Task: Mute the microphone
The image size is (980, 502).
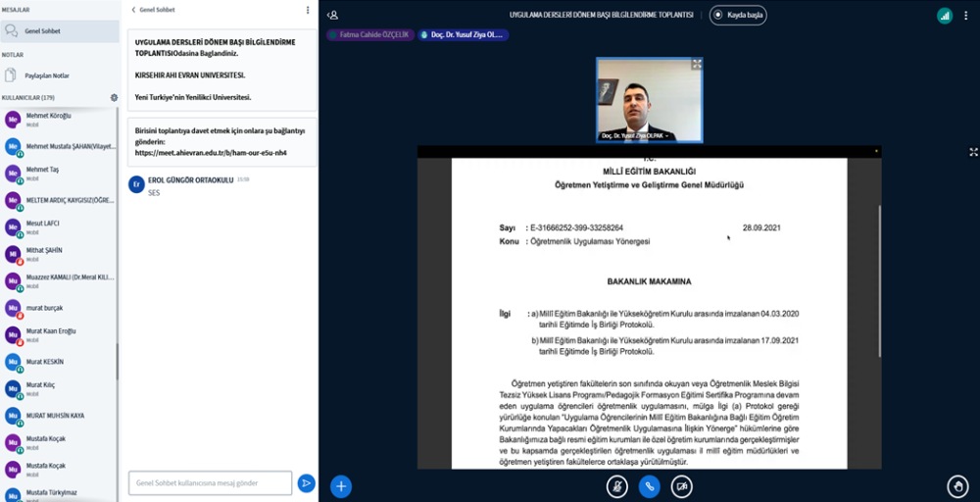Action: pyautogui.click(x=616, y=486)
